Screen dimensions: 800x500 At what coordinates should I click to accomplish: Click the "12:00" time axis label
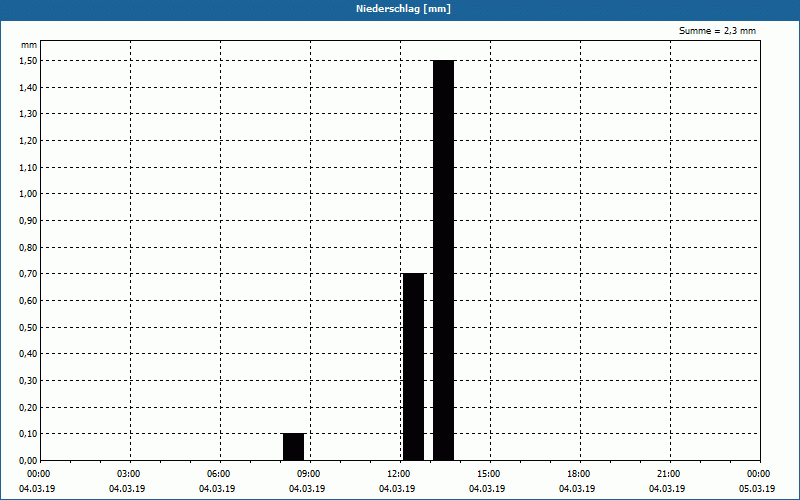400,474
